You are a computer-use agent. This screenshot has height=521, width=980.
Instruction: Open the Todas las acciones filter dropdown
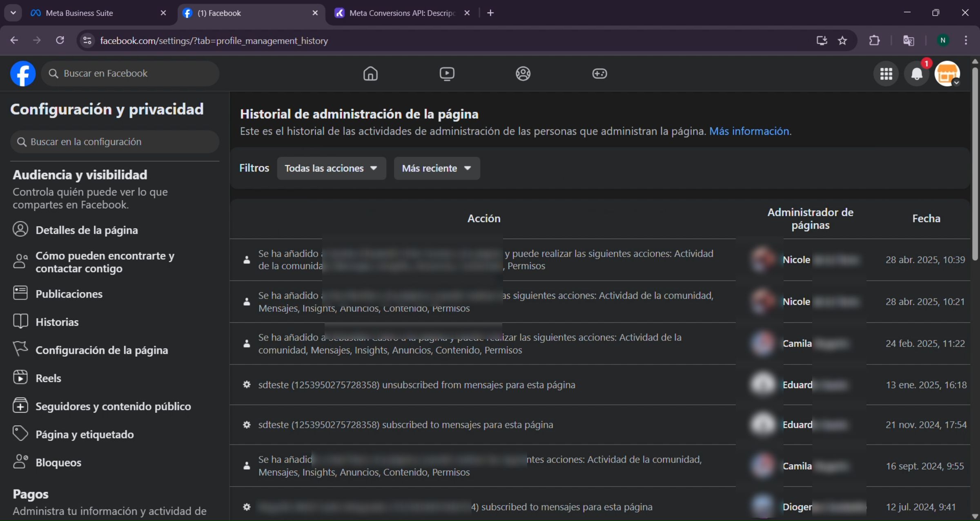(x=331, y=168)
